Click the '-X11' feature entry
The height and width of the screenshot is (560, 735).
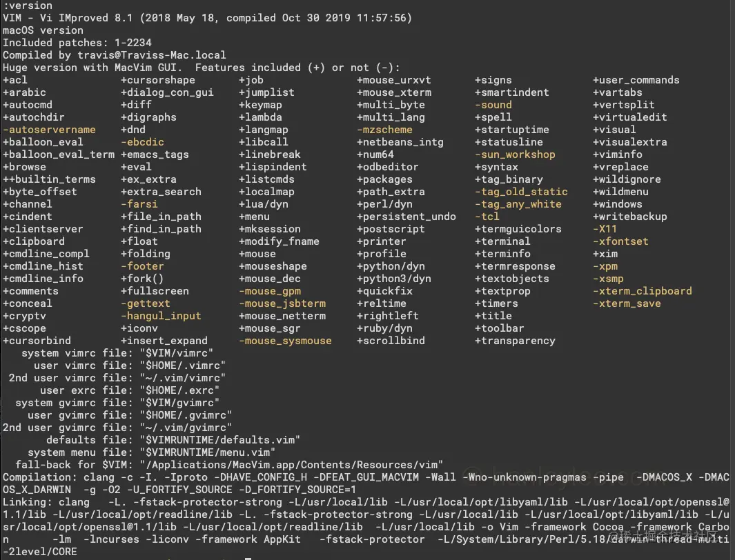[605, 229]
